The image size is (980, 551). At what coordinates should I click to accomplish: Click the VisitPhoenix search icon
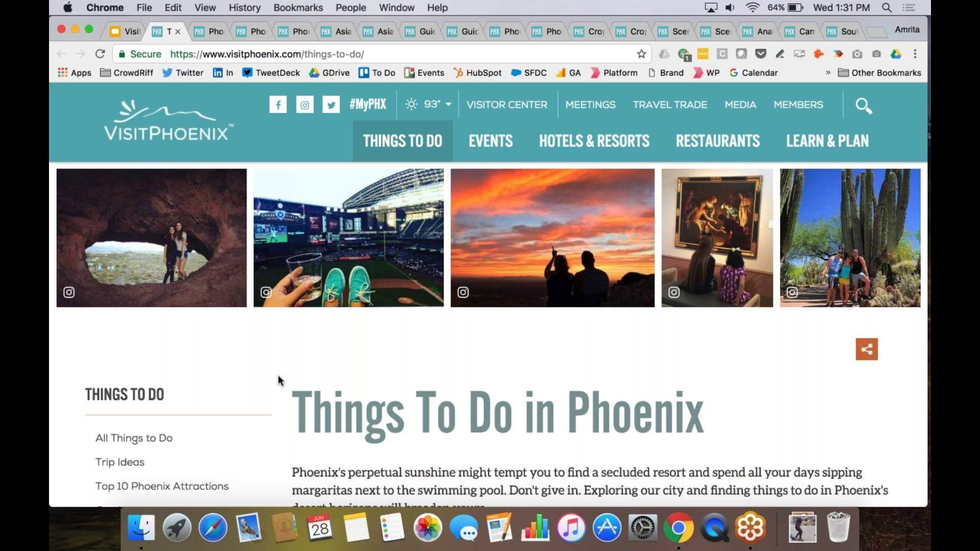tap(864, 105)
